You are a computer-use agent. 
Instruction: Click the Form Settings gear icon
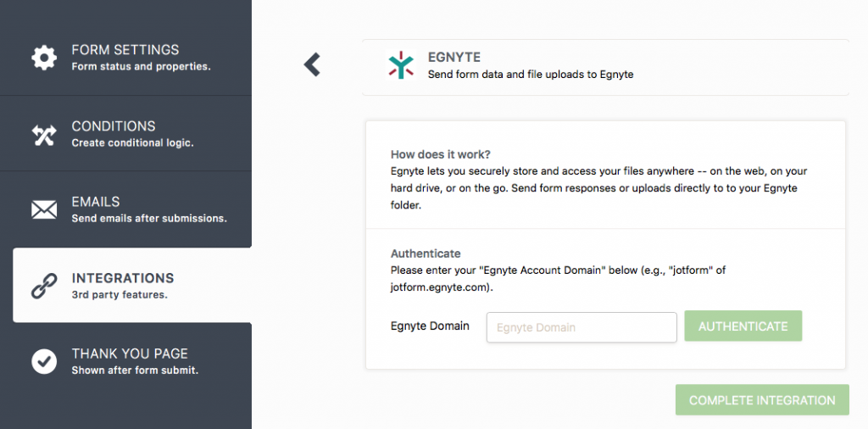click(44, 58)
